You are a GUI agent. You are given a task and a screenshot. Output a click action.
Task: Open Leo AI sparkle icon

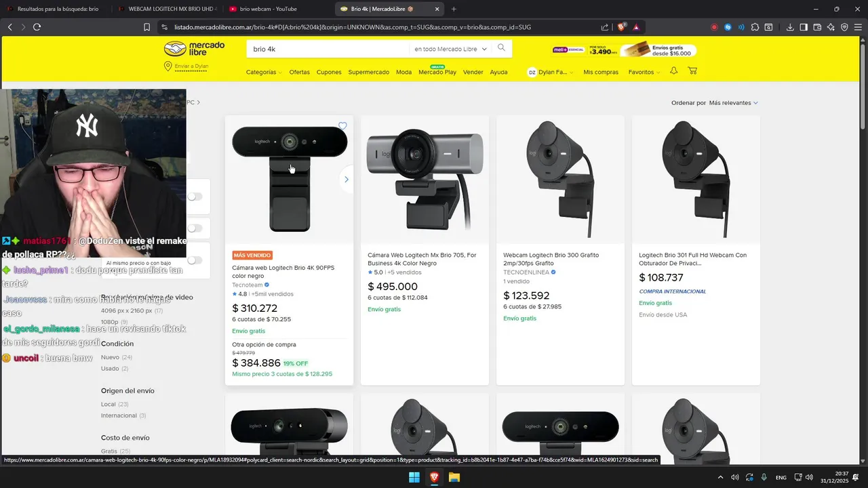point(831,27)
